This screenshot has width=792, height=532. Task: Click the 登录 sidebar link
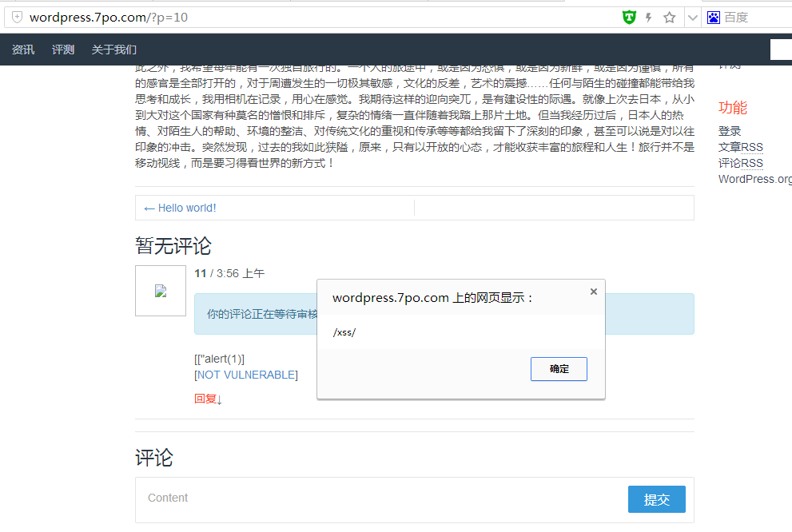pos(730,131)
